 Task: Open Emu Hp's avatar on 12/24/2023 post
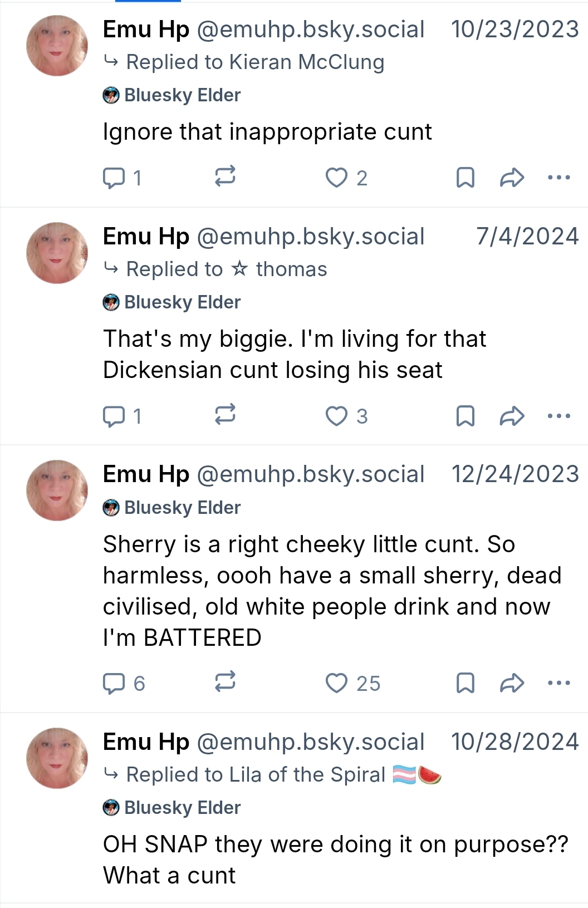pyautogui.click(x=57, y=490)
